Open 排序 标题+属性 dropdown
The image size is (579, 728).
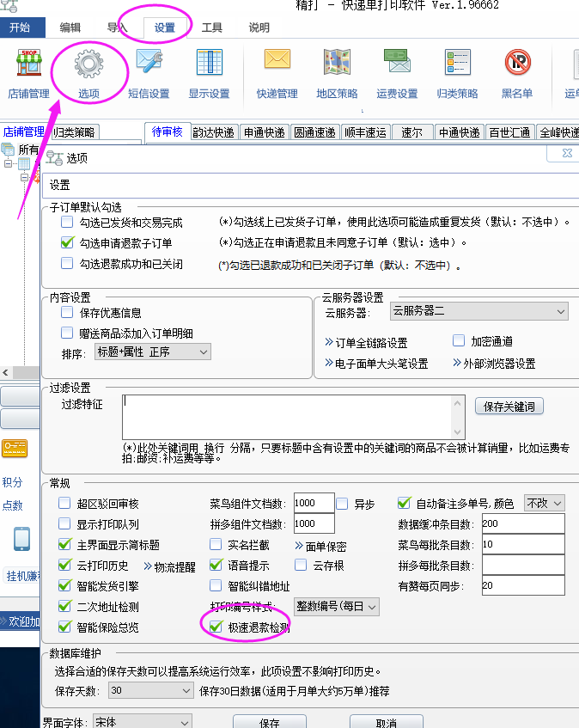tap(153, 352)
